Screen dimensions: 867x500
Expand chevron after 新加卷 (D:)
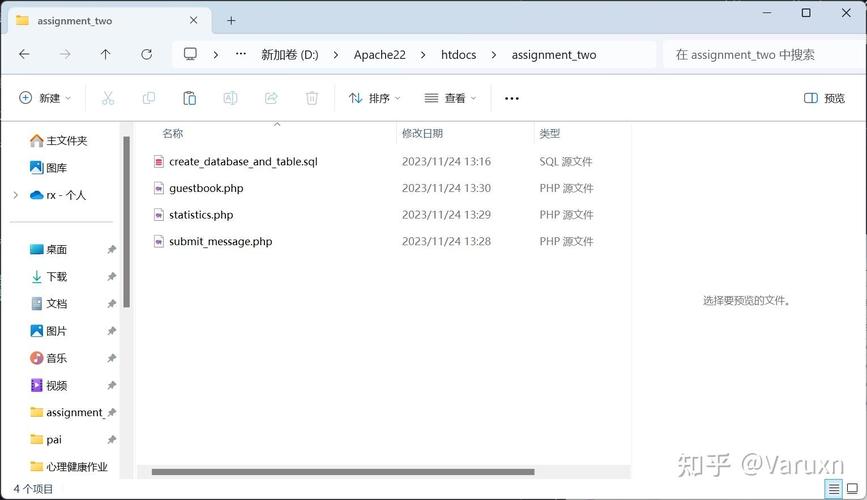[x=336, y=55]
